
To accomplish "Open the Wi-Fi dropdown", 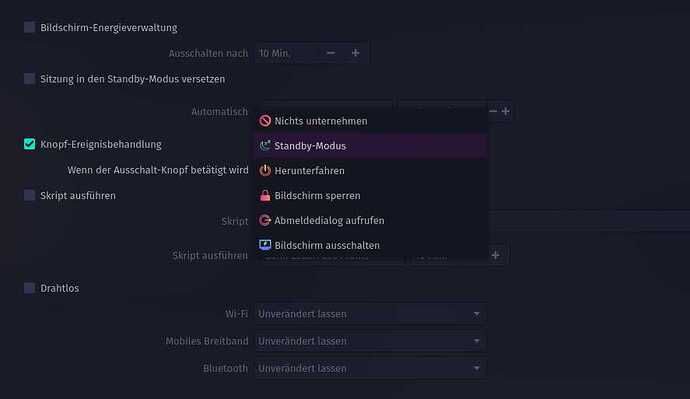I will 371,314.
